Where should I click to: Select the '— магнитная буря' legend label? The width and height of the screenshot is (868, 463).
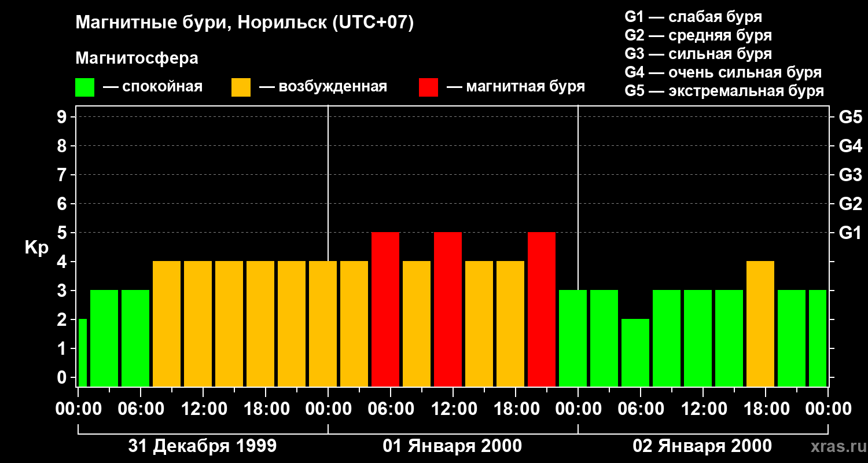[516, 87]
